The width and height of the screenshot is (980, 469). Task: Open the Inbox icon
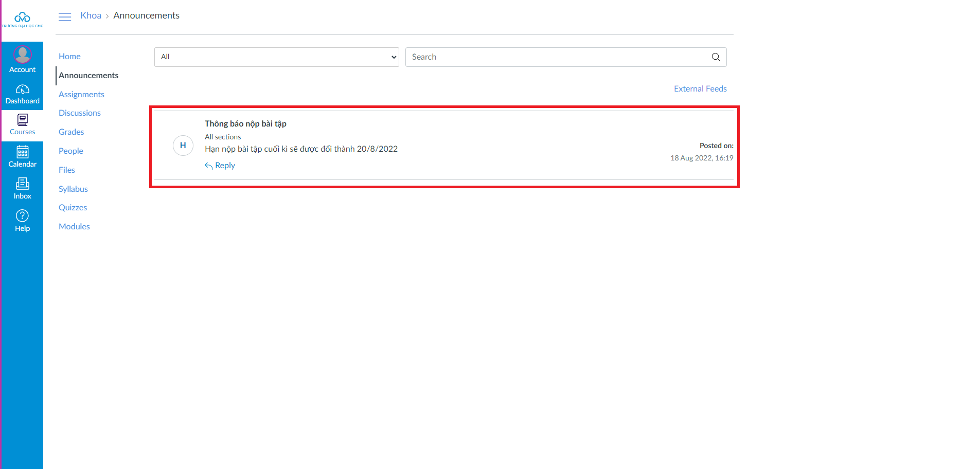point(22,184)
